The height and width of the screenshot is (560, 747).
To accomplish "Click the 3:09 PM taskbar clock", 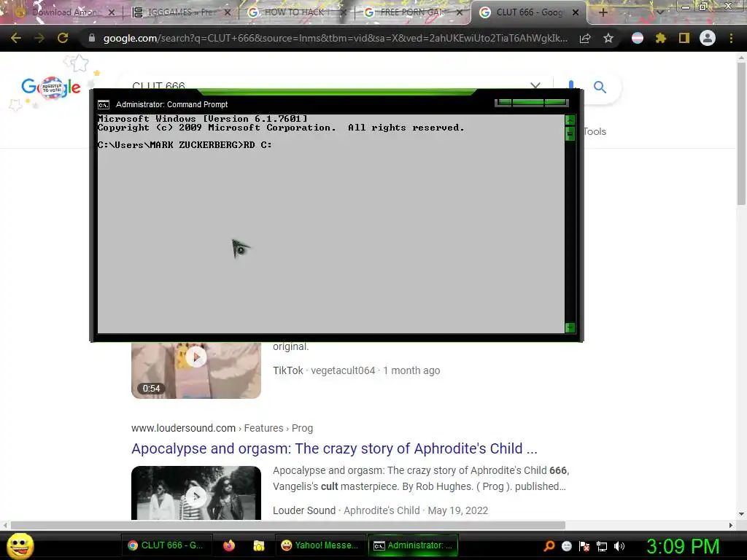I will [x=683, y=546].
